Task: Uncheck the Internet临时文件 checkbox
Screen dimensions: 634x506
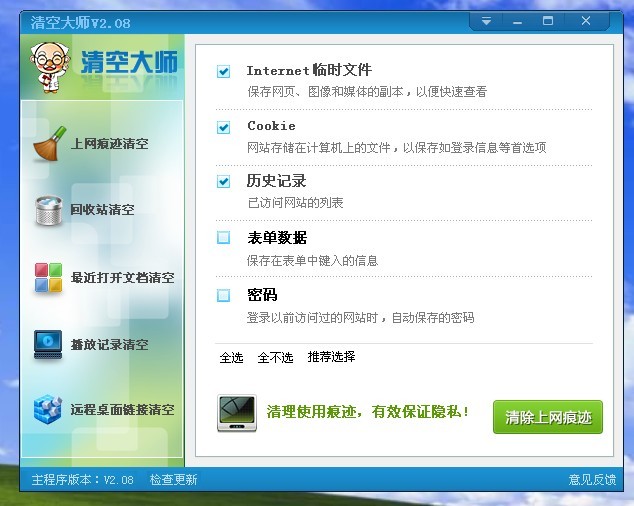Action: pos(224,71)
